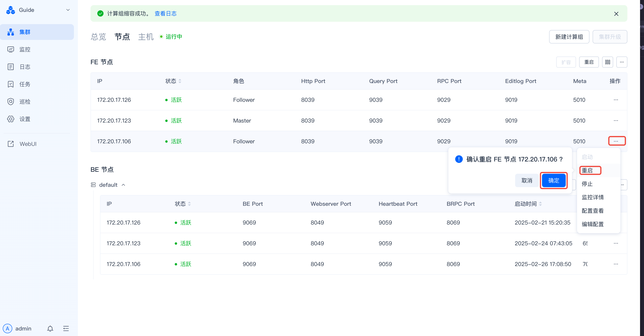644x336 pixels.
Task: Click BE start time 2025-02-26 17:08:50
Action: pos(543,264)
